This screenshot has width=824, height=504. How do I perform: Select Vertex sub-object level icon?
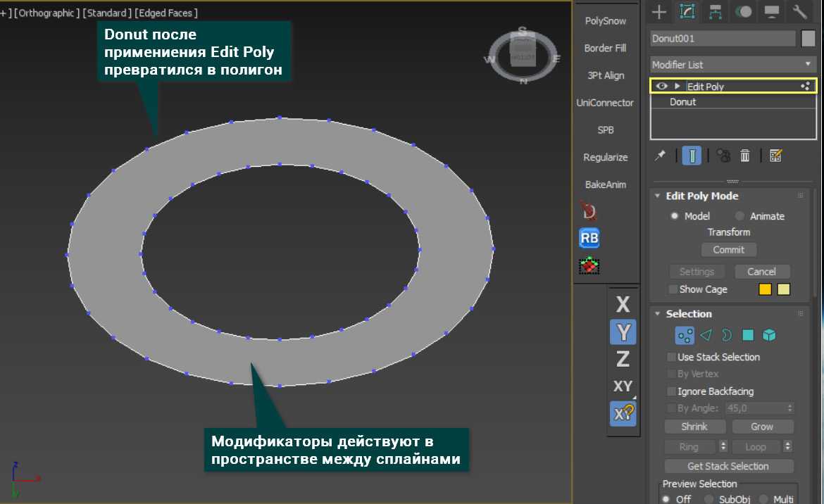(684, 336)
